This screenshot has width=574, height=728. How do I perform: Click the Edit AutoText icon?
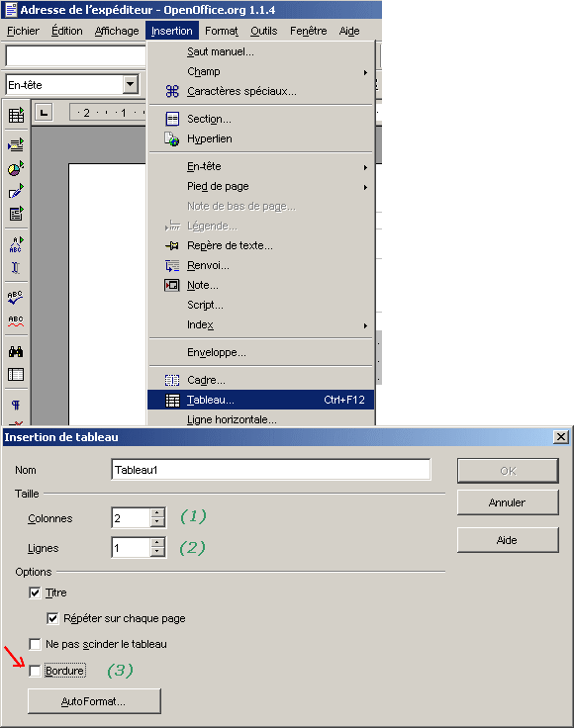[16, 244]
